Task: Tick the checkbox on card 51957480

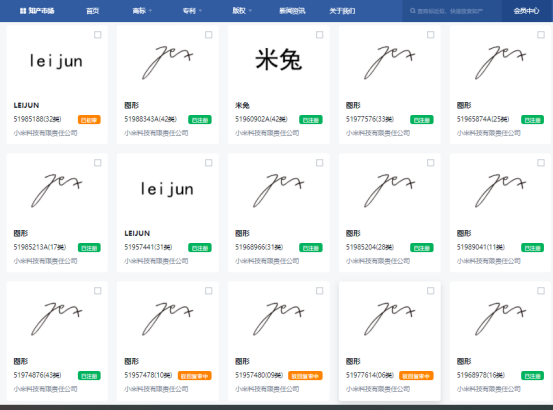Action: 320,290
